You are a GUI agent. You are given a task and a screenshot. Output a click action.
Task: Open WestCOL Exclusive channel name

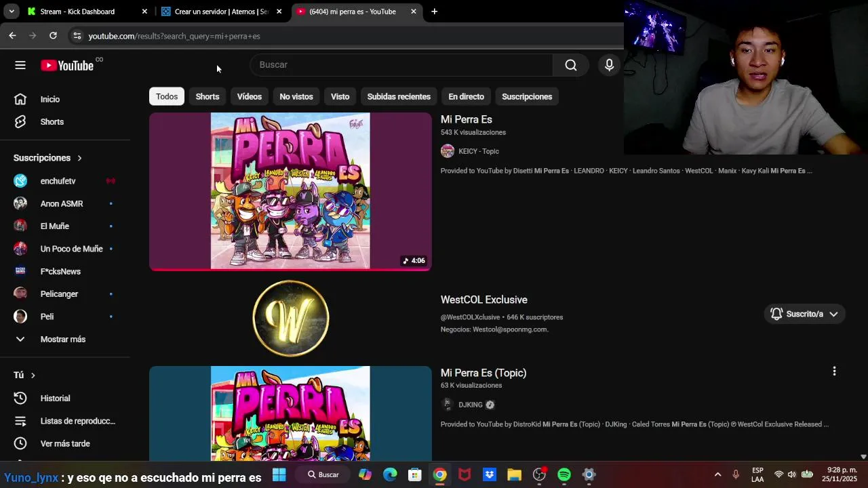[484, 300]
